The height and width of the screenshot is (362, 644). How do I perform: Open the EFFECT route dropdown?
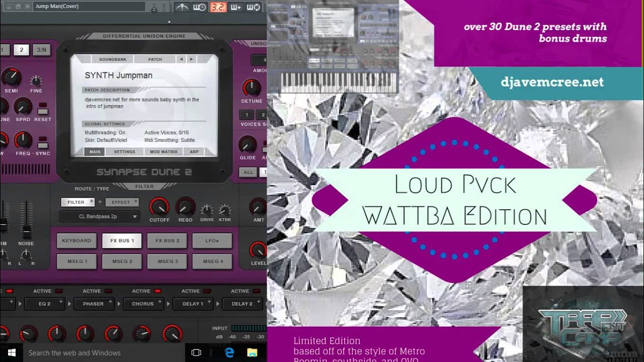(122, 202)
